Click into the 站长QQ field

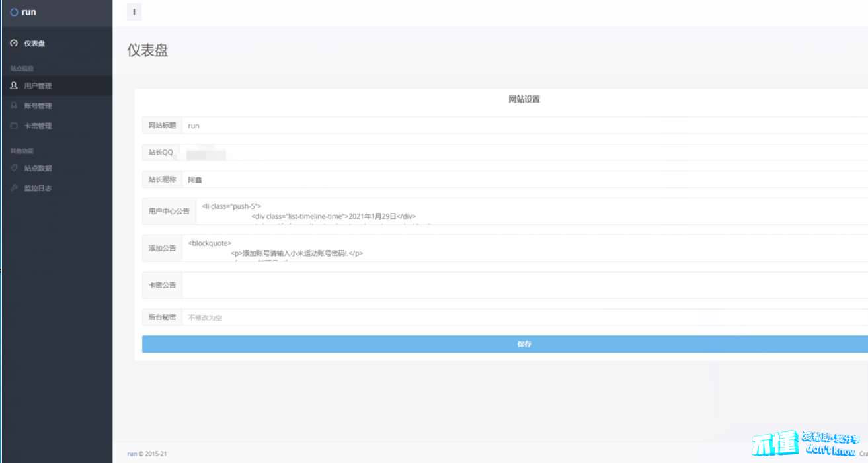(x=522, y=153)
